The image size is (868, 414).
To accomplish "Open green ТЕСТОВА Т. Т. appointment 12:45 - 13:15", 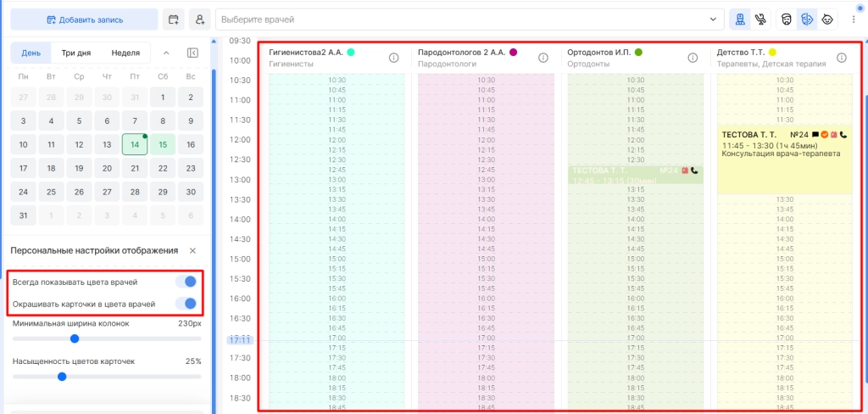I will 636,175.
